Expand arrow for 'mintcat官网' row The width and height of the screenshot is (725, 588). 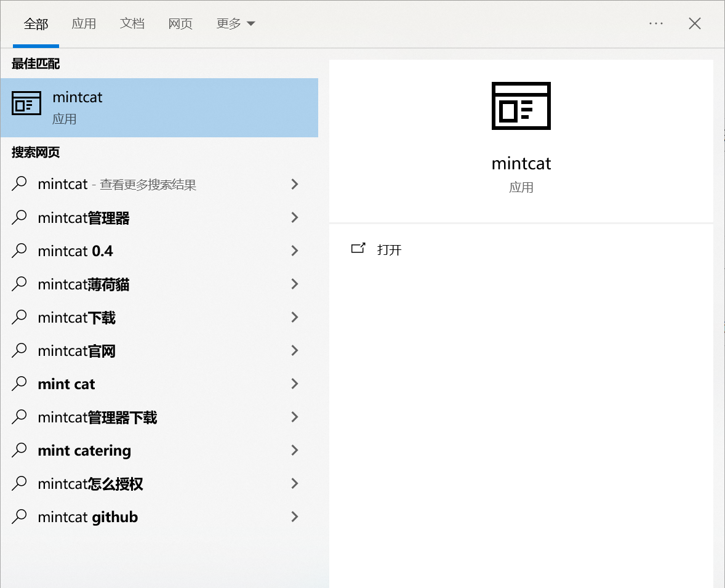point(295,351)
